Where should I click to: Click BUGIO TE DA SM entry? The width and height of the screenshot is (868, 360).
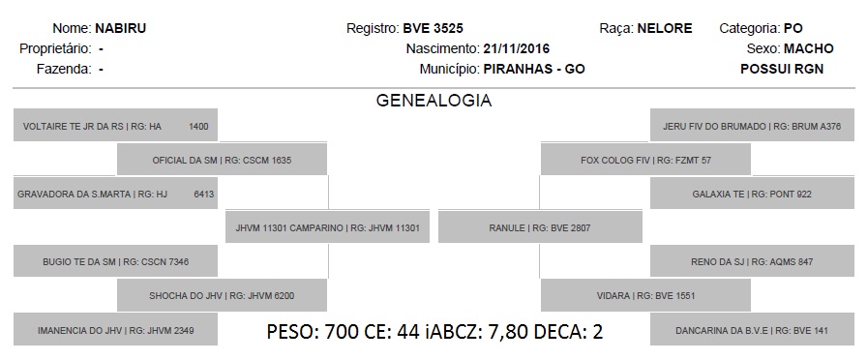[115, 261]
